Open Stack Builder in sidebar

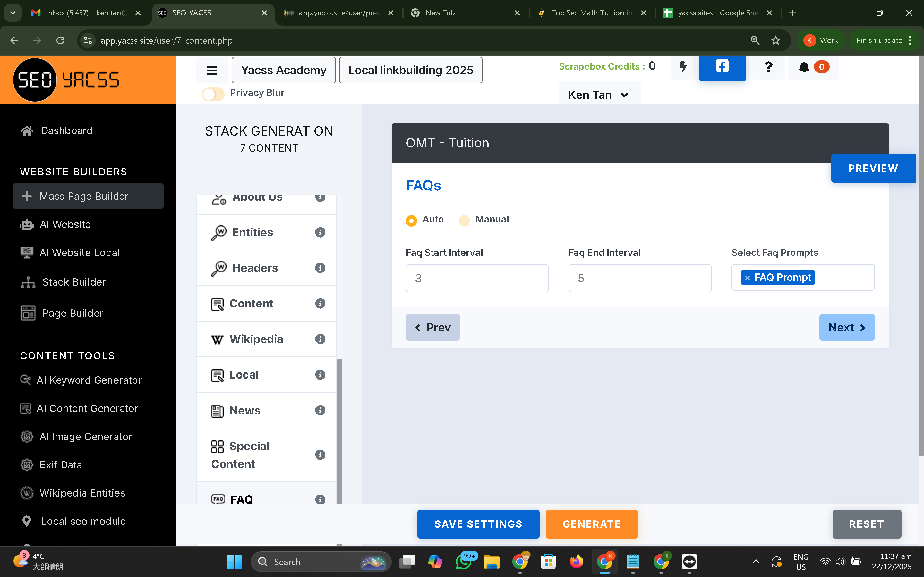[74, 282]
